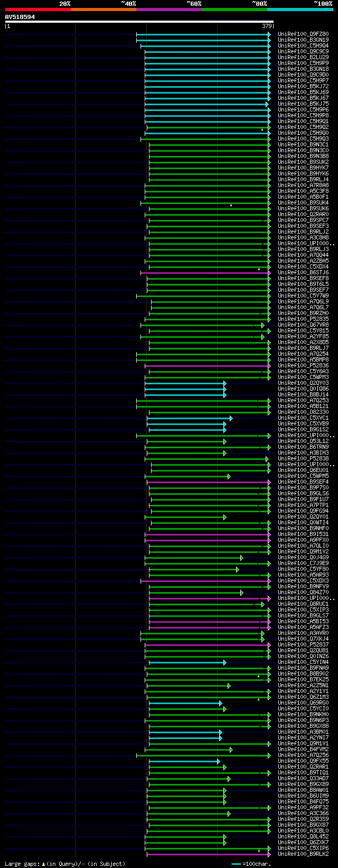Click the query end position 379
The width and height of the screenshot is (338, 868).
pyautogui.click(x=267, y=26)
